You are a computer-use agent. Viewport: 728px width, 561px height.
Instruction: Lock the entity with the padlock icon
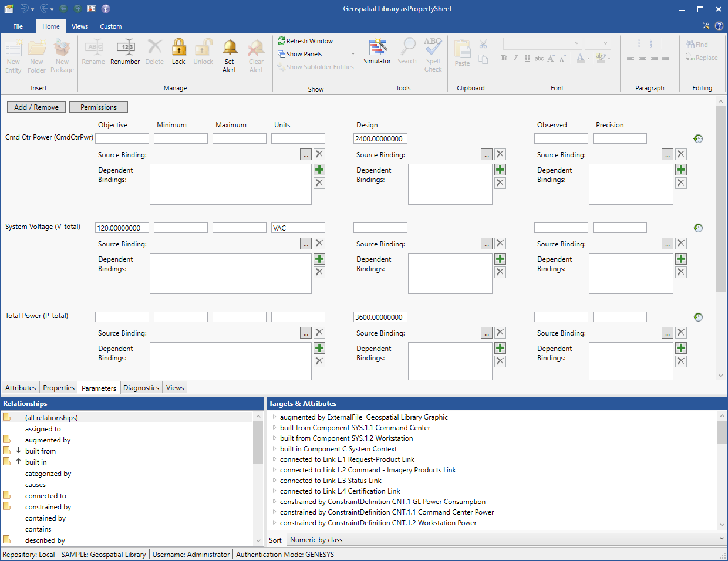tap(178, 48)
